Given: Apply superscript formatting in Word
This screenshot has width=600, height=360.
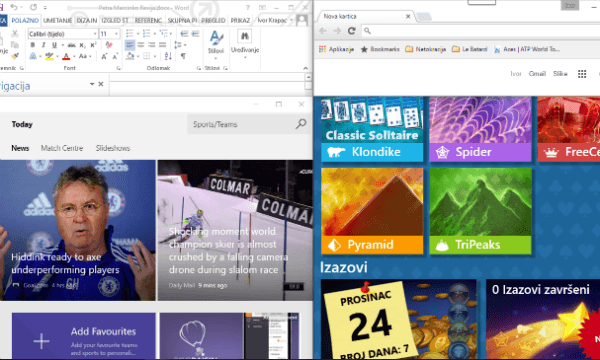Looking at the screenshot, I should coord(93,45).
